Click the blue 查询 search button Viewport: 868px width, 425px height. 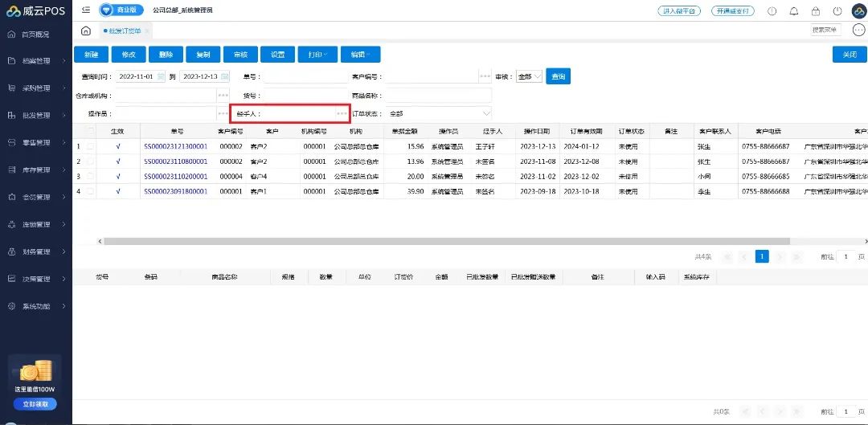click(x=558, y=76)
